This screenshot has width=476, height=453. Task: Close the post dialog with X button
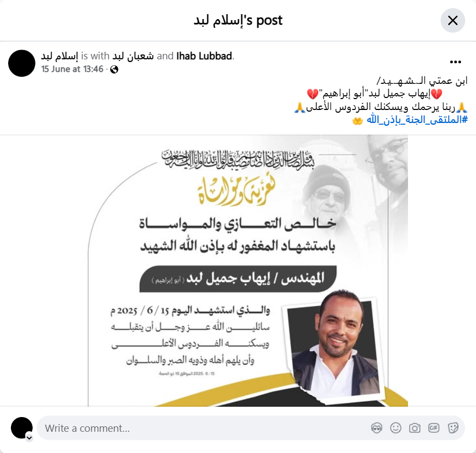(453, 21)
